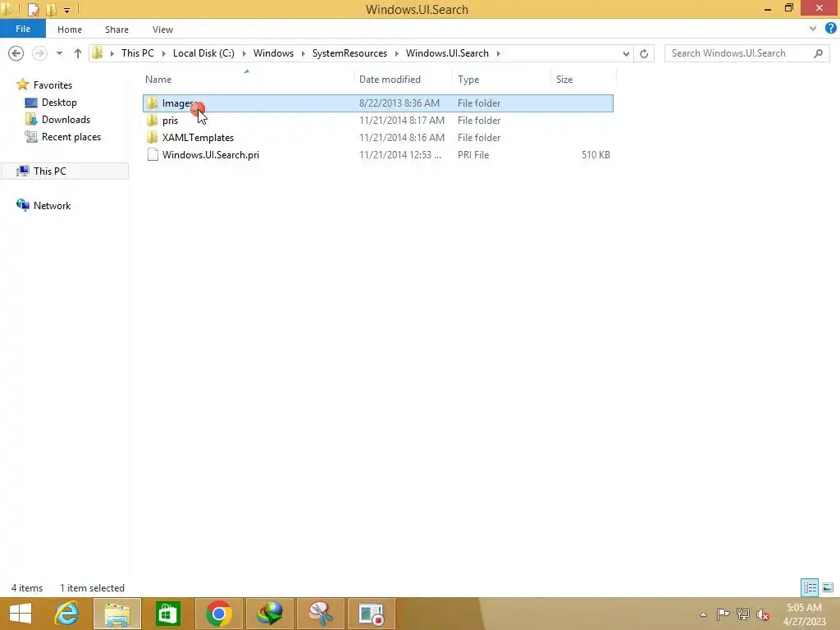Sort by Date modified column
840x630 pixels.
tap(390, 80)
